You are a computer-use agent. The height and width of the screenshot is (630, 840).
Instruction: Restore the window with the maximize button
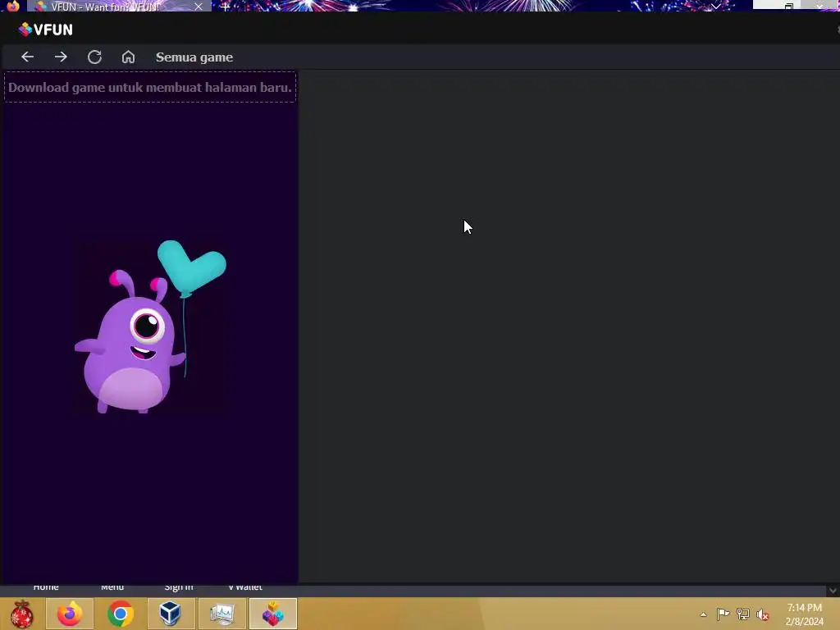789,6
